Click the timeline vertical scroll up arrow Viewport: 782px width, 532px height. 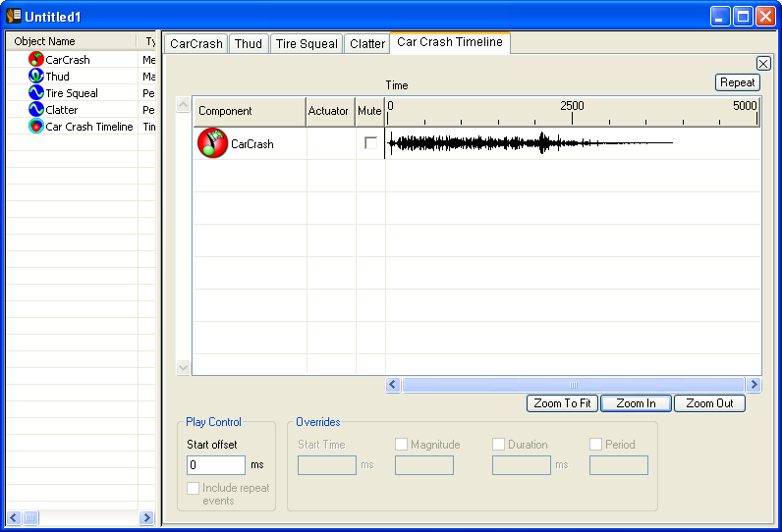pyautogui.click(x=183, y=105)
